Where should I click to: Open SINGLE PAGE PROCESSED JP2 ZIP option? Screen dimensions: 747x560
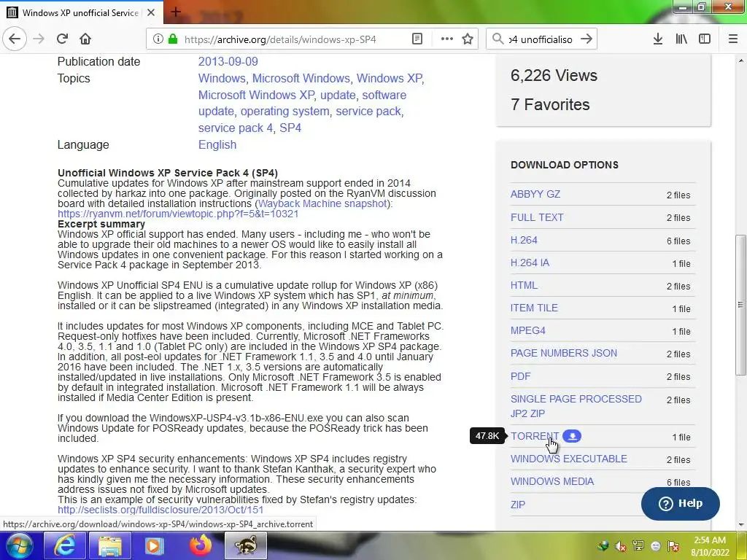576,406
